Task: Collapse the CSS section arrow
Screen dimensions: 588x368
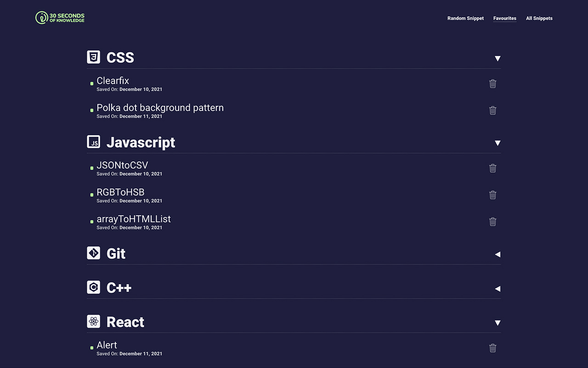Action: (498, 58)
